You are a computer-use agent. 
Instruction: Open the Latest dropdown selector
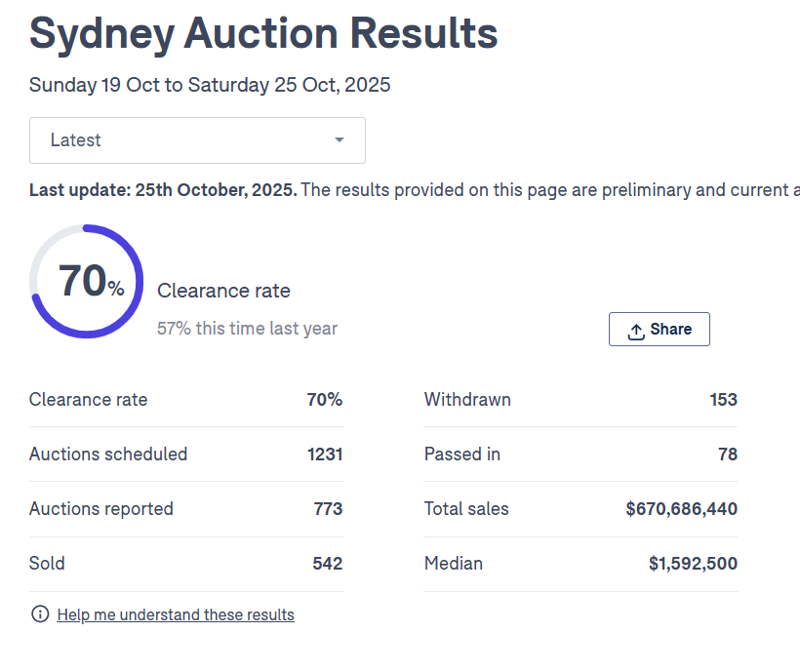[197, 140]
